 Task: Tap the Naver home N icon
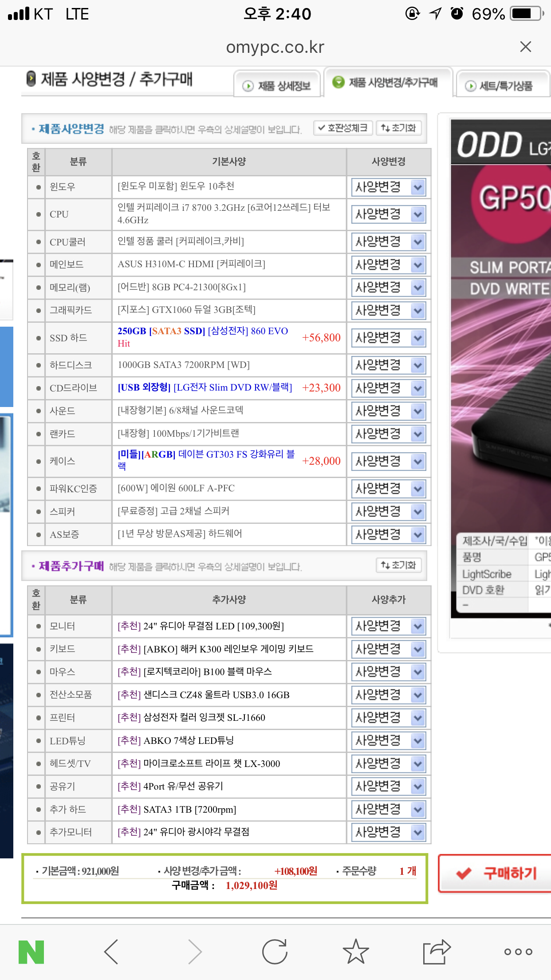(31, 952)
